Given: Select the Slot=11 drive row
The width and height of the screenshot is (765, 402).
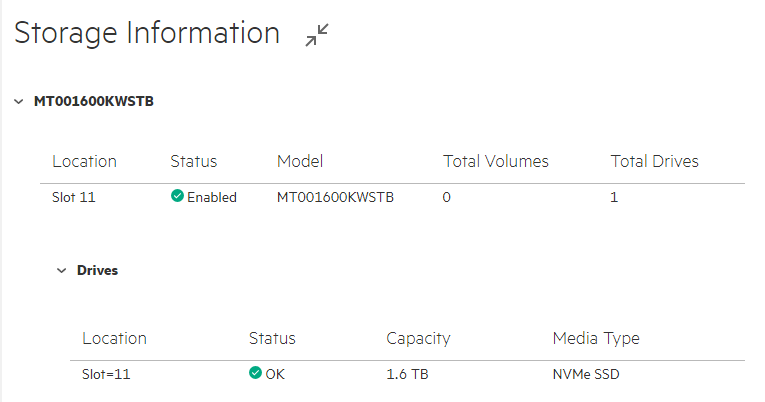Looking at the screenshot, I should coord(106,375).
